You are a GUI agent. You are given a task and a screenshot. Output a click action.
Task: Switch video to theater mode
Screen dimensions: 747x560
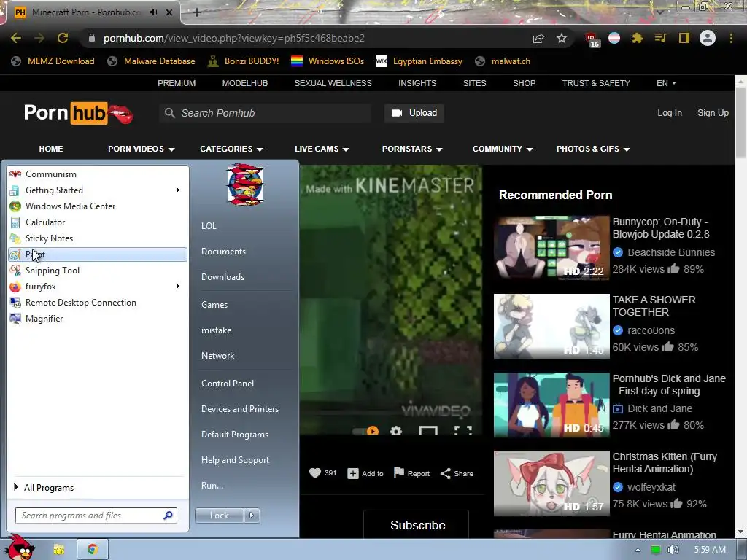pos(427,430)
